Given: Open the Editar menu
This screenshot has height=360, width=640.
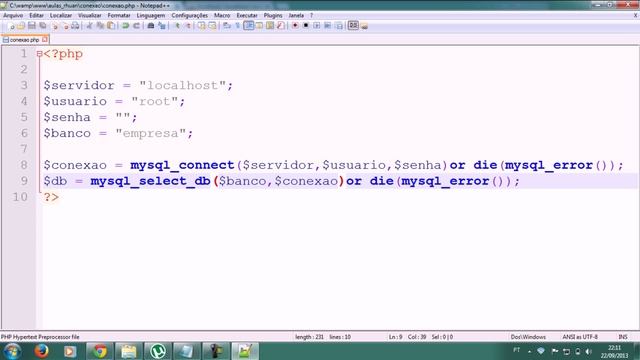Looking at the screenshot, I should point(36,16).
